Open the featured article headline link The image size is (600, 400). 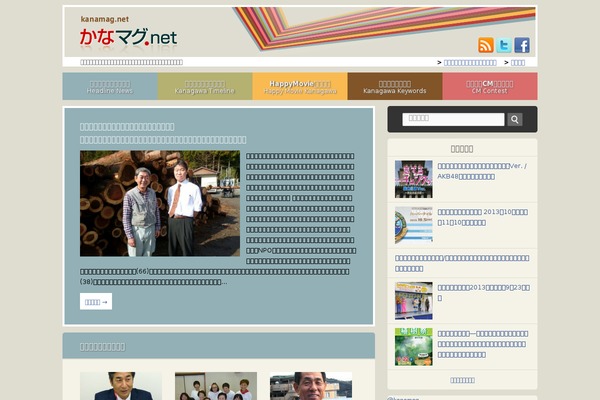pyautogui.click(x=163, y=133)
